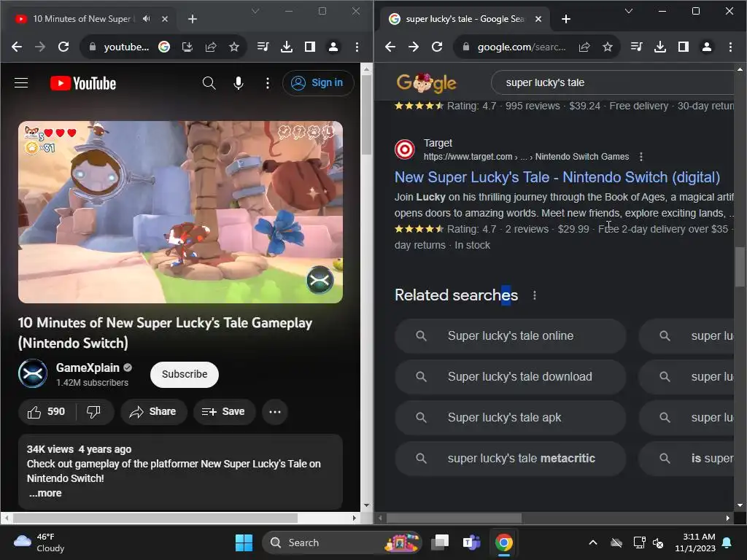Click Google icon in YouTube address bar
747x560 pixels.
pyautogui.click(x=164, y=47)
